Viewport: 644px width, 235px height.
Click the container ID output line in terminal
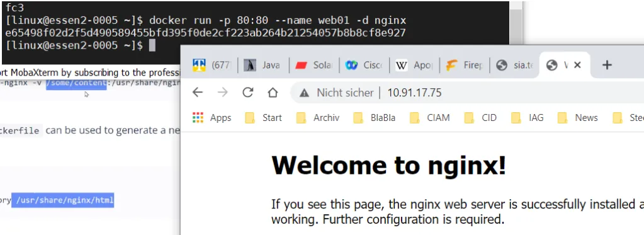point(206,33)
